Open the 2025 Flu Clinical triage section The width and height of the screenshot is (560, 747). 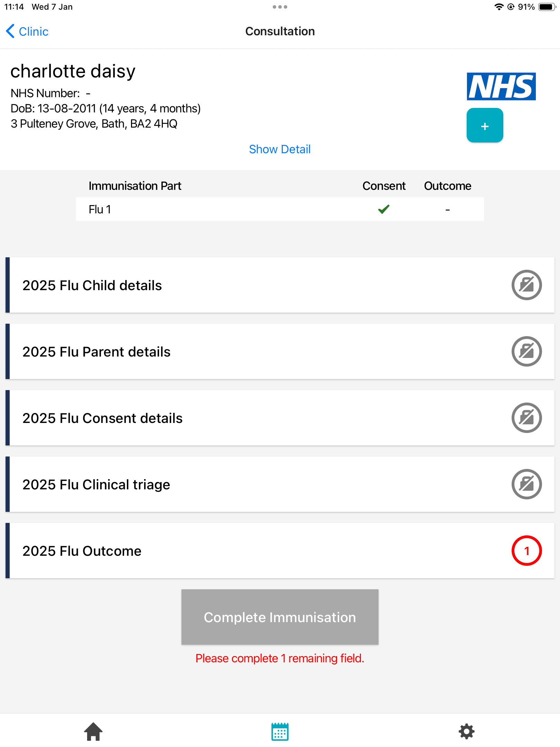coord(96,485)
